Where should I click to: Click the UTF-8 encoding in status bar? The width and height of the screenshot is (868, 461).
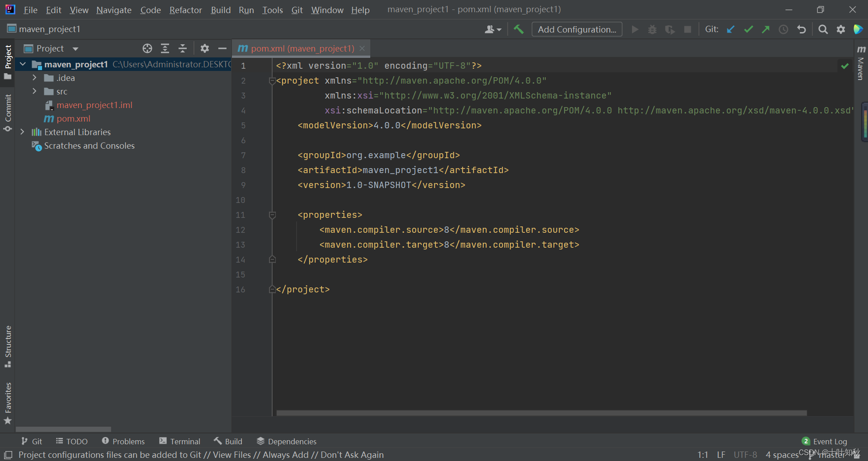coord(745,455)
